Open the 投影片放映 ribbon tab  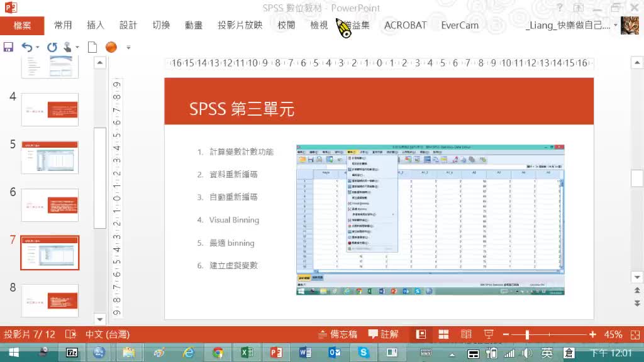pyautogui.click(x=240, y=25)
